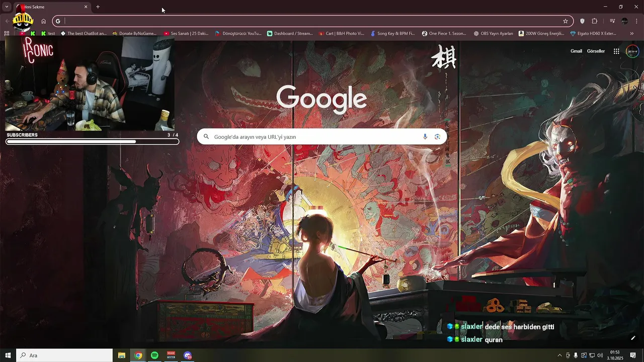Bookmark this page with the star icon

pyautogui.click(x=566, y=21)
